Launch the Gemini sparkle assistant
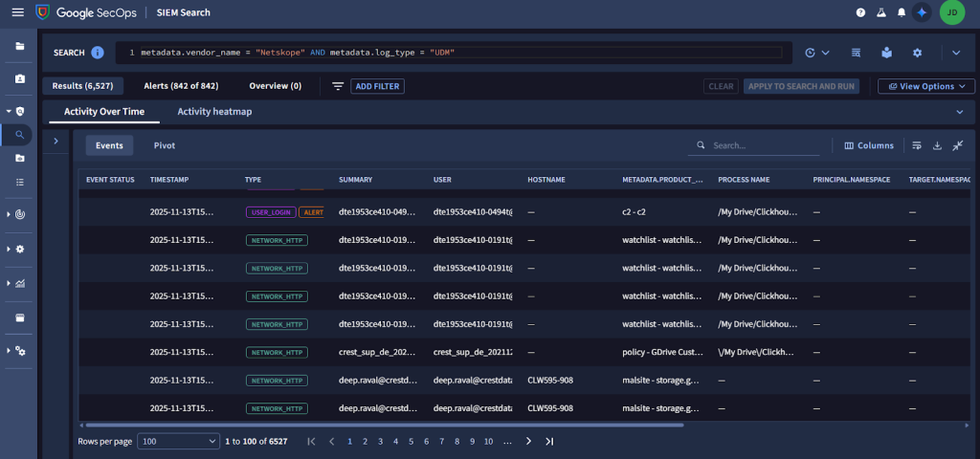 click(x=922, y=12)
